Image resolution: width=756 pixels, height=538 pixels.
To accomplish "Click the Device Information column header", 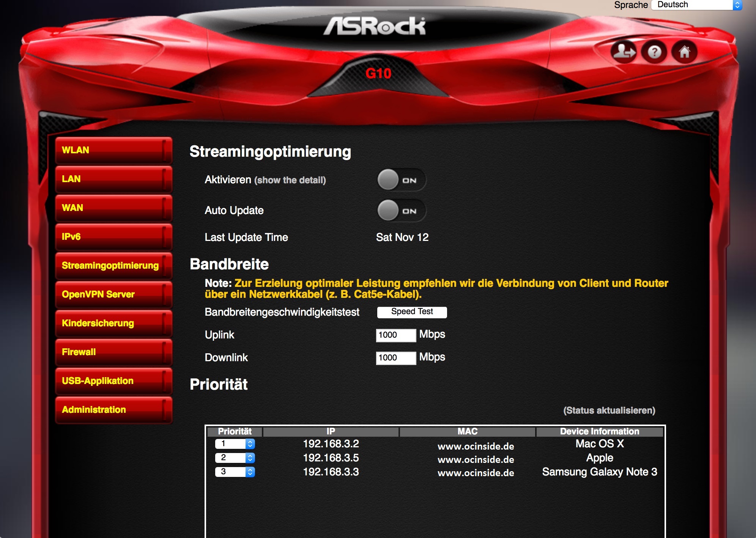I will click(x=600, y=431).
